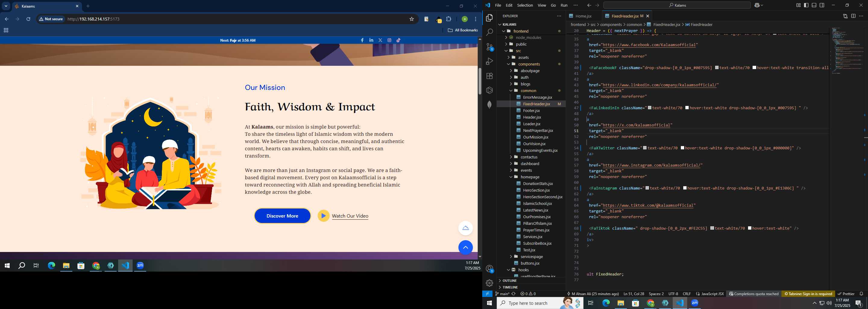Open Accounts icon in VS Code
The image size is (868, 309).
(489, 269)
